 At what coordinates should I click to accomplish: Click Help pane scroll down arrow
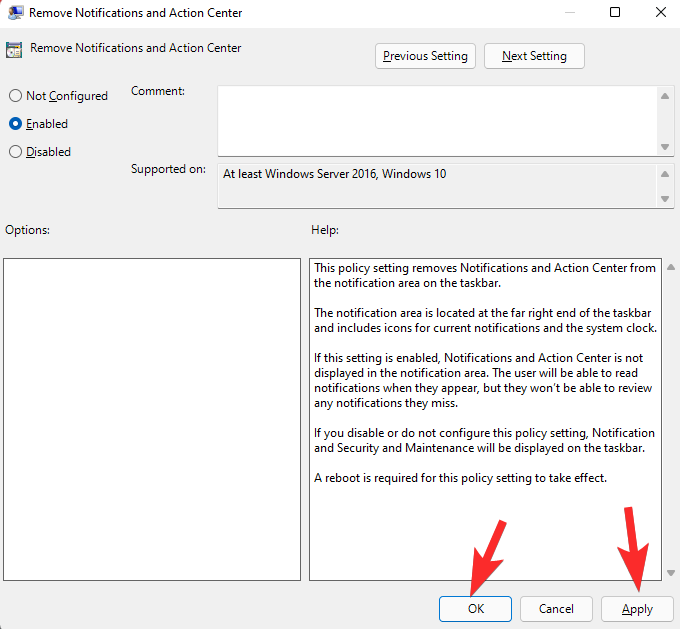click(670, 573)
